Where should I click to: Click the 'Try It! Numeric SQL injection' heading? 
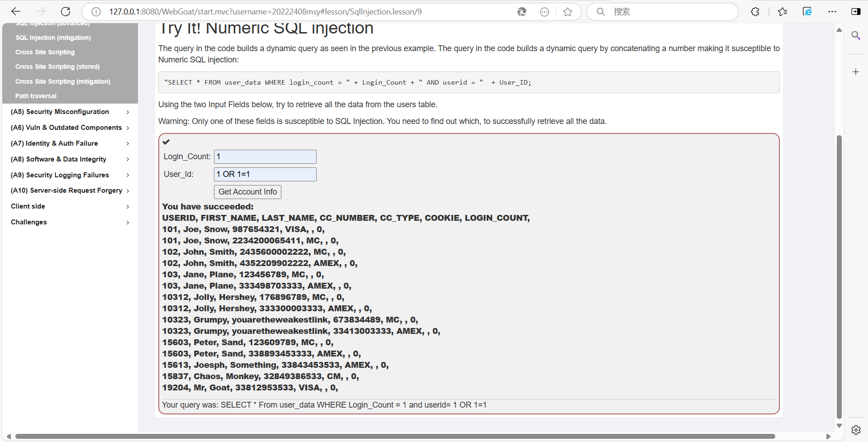tap(266, 29)
